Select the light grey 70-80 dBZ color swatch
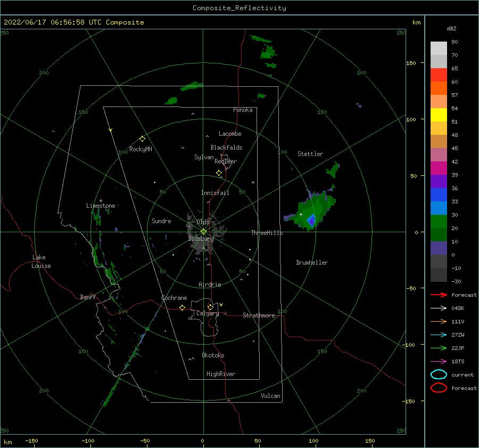 (439, 48)
